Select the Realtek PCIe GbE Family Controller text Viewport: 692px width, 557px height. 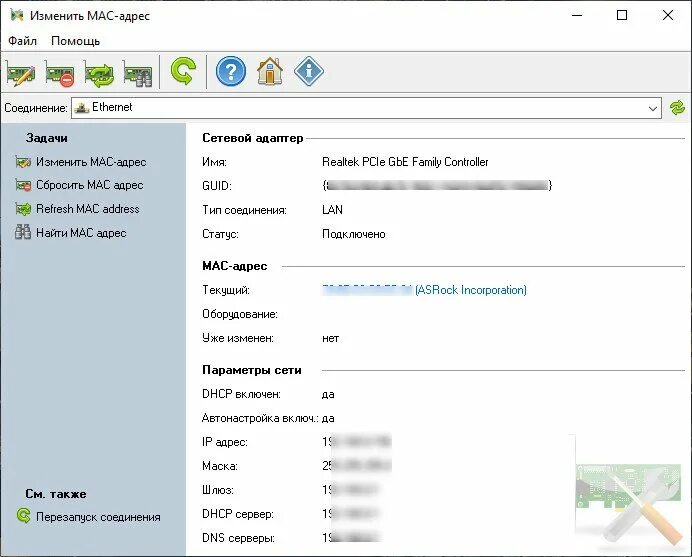pos(405,162)
